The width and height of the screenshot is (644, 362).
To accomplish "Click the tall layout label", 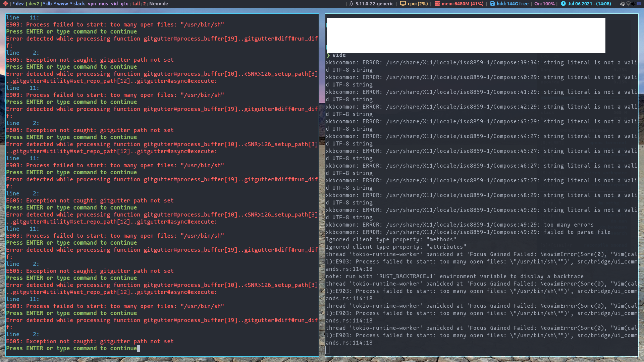I will pyautogui.click(x=136, y=4).
